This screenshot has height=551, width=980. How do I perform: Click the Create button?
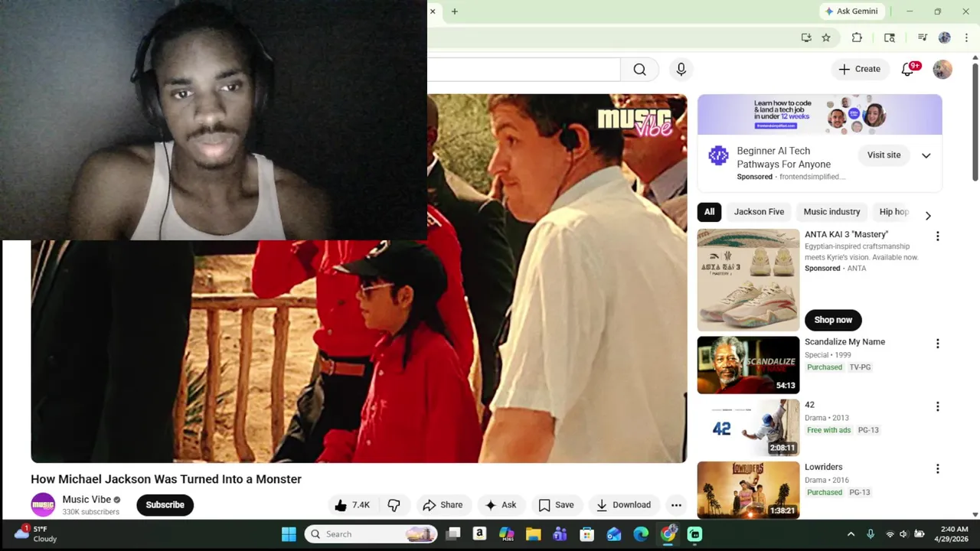[x=860, y=69]
